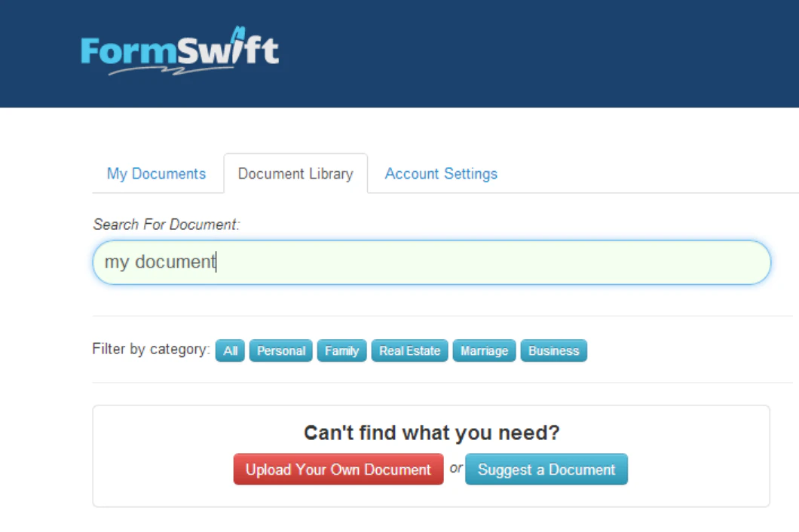Select the Business category filter

(x=553, y=350)
